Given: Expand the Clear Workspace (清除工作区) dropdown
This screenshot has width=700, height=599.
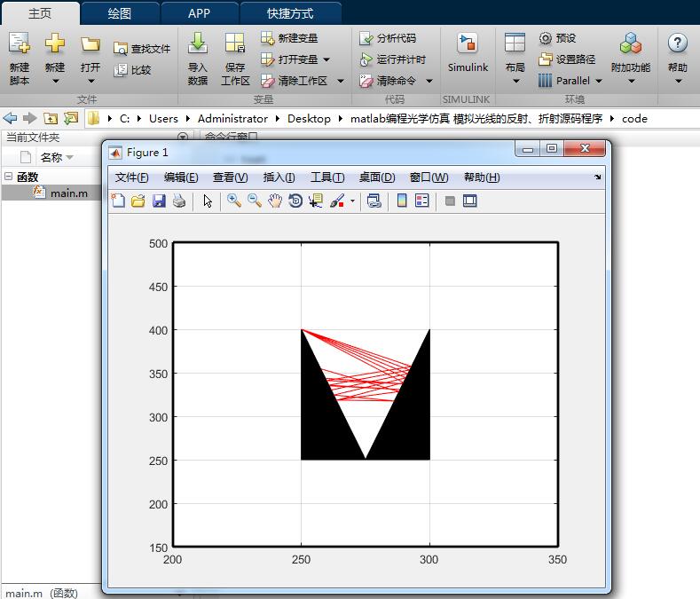Looking at the screenshot, I should point(341,81).
